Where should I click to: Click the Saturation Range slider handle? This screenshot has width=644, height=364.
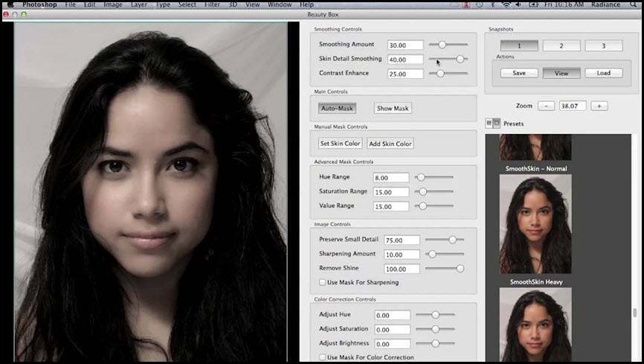coord(422,191)
